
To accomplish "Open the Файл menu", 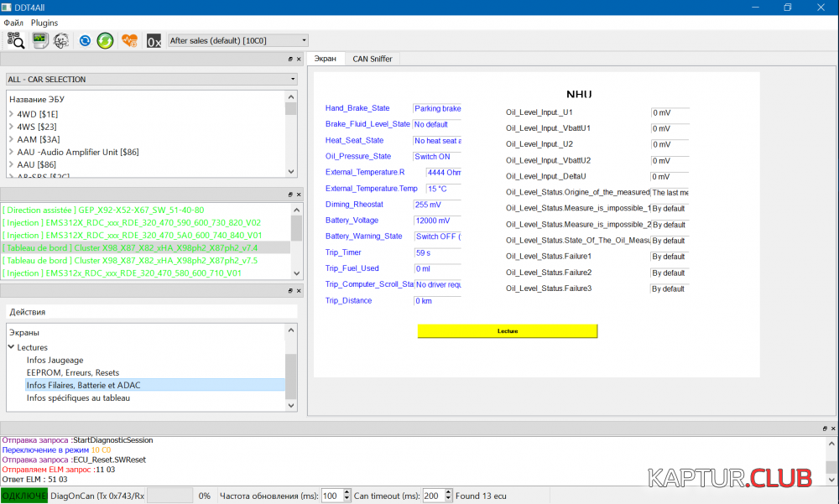I will [13, 23].
